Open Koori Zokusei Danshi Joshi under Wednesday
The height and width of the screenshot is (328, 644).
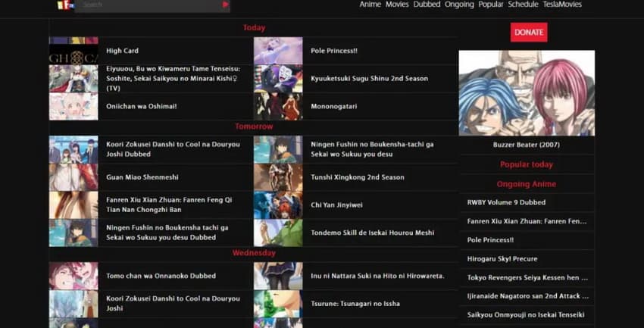pyautogui.click(x=173, y=303)
